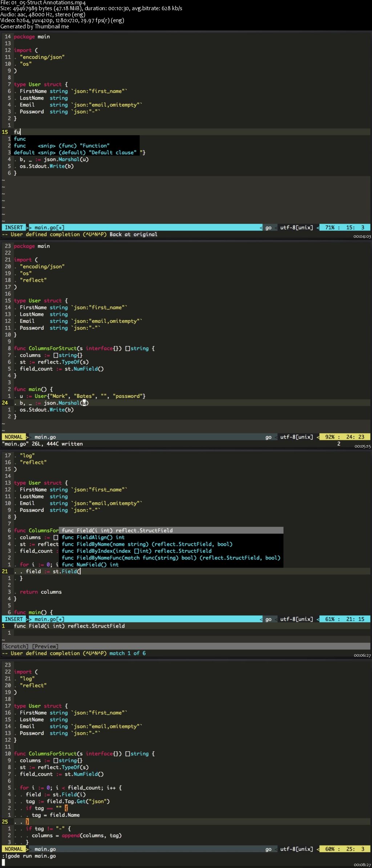Screen dimensions: 372x868
Task: Click the 'field := st.Field(i)' line
Action: click(x=56, y=795)
